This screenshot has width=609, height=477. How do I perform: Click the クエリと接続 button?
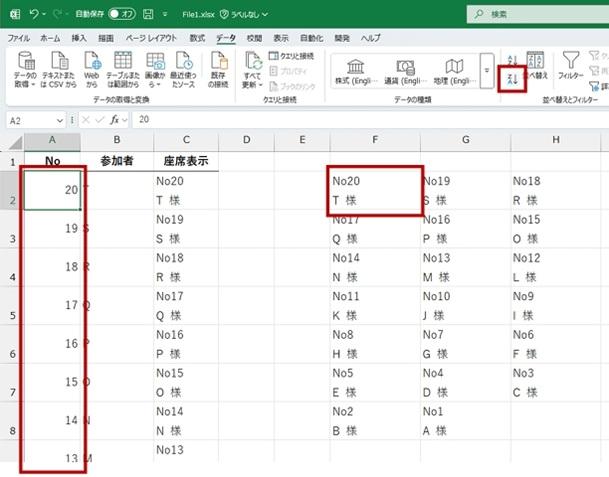(x=291, y=56)
